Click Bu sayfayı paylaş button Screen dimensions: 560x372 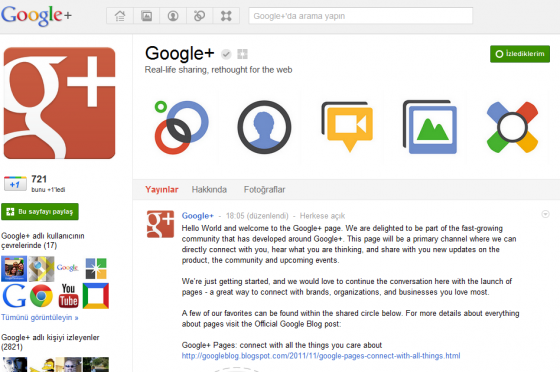tap(40, 212)
